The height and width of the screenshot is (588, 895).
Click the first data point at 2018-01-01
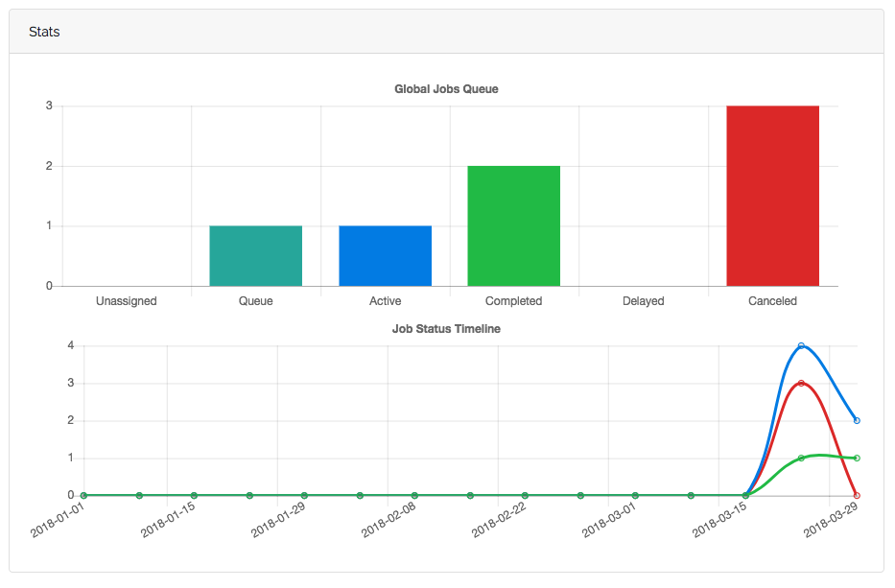tap(83, 496)
